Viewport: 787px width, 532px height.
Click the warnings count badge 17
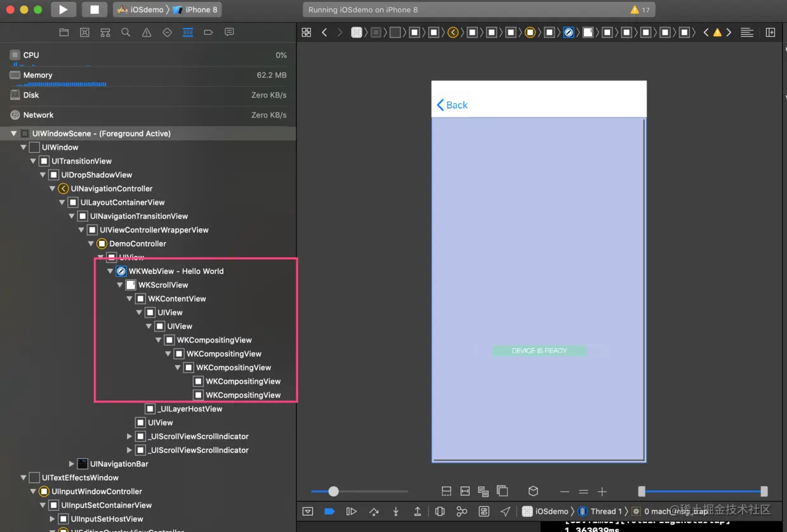(x=640, y=10)
